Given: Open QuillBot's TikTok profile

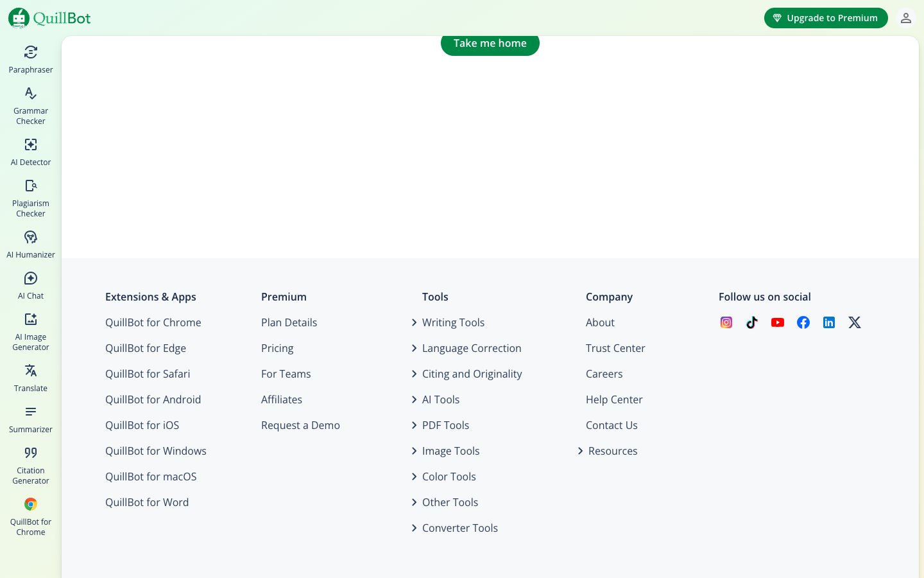Looking at the screenshot, I should (x=752, y=322).
